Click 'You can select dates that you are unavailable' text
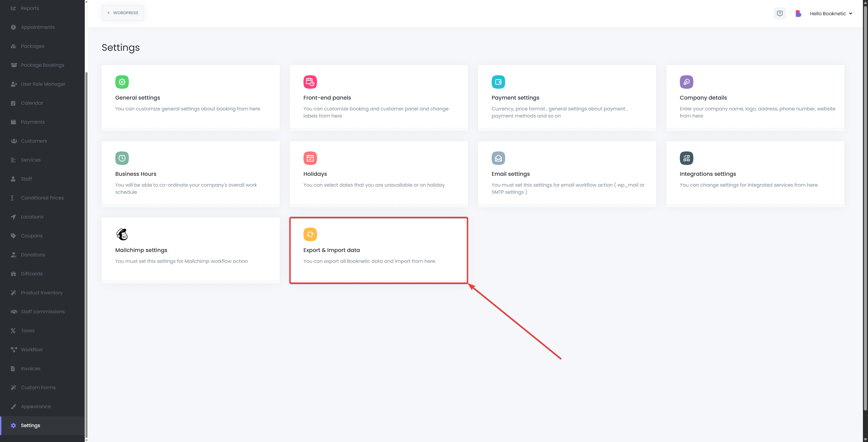 click(x=374, y=185)
